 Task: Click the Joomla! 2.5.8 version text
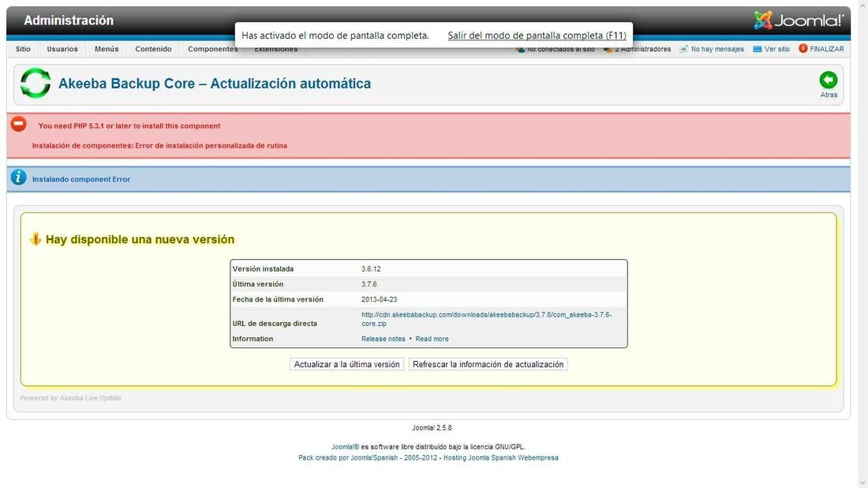pos(432,428)
